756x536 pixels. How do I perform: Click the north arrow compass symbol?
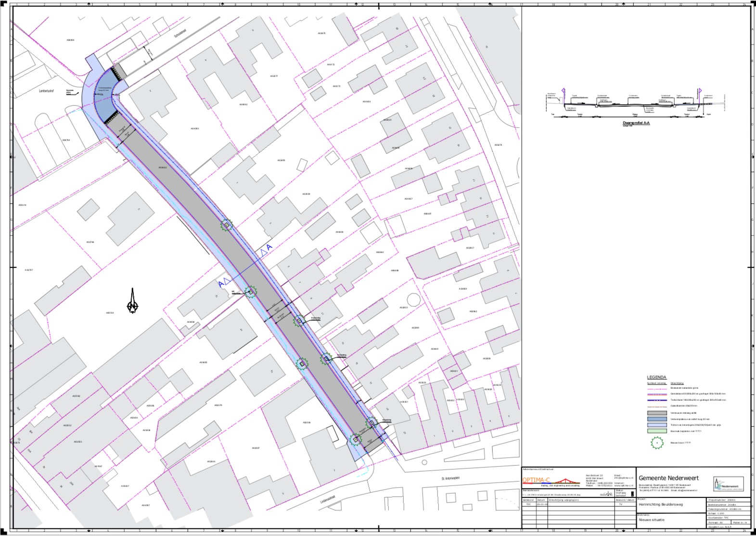[133, 302]
